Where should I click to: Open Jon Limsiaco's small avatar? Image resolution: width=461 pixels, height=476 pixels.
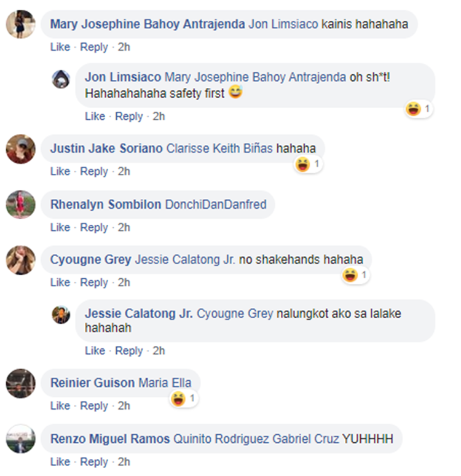tap(61, 79)
